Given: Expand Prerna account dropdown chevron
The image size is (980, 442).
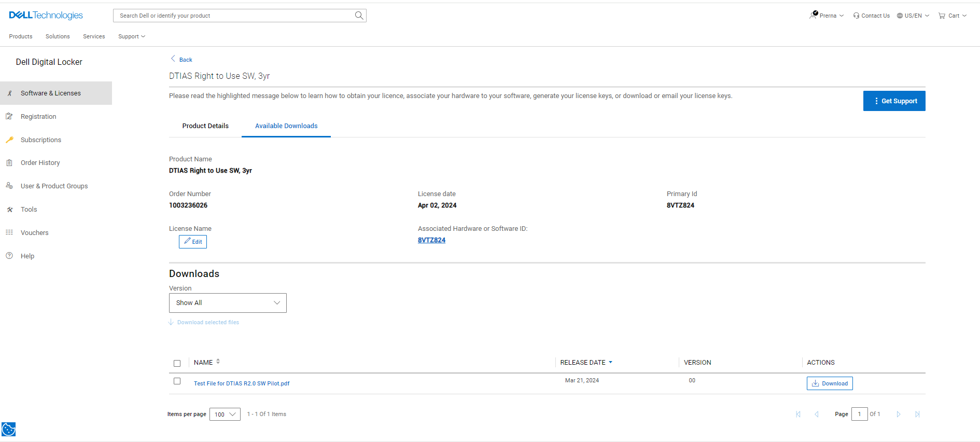Looking at the screenshot, I should click(842, 16).
